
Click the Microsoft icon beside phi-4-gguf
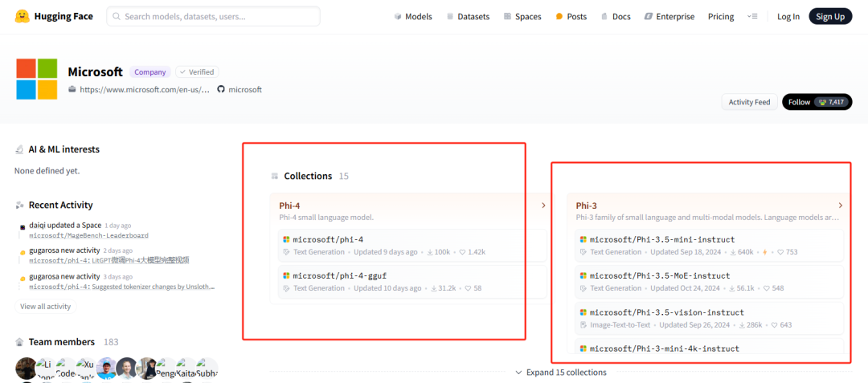287,275
